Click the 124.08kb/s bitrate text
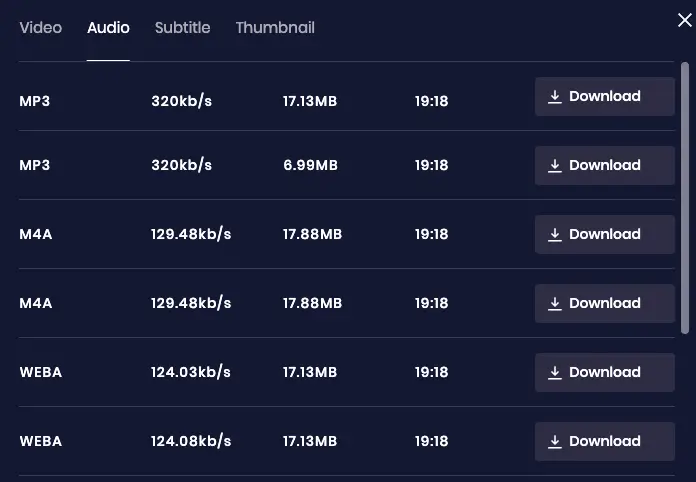The height and width of the screenshot is (482, 696). tap(191, 442)
